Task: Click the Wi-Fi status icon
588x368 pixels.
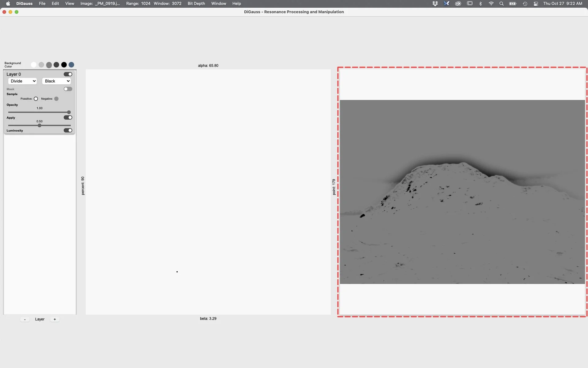Action: [491, 4]
